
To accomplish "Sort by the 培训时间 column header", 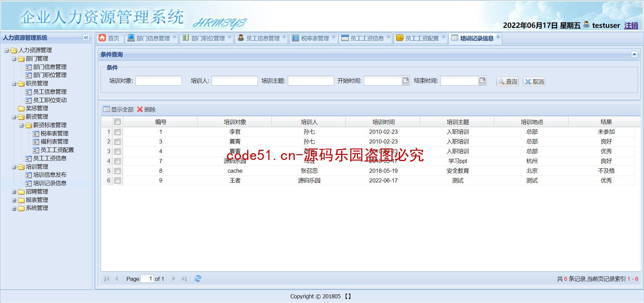I will click(x=383, y=122).
